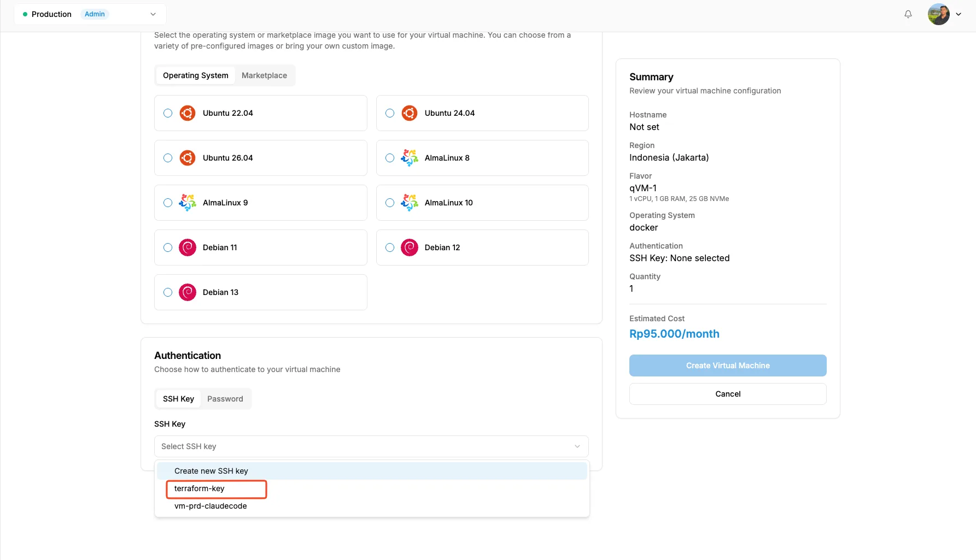Screen dimensions: 976x560
Task: Click the AlmaLinux 8 logo icon
Action: click(410, 158)
